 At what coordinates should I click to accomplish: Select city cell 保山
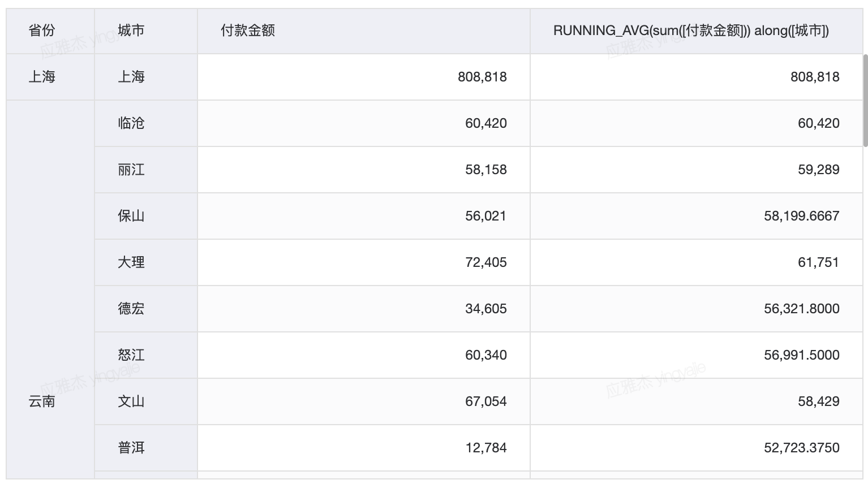146,216
